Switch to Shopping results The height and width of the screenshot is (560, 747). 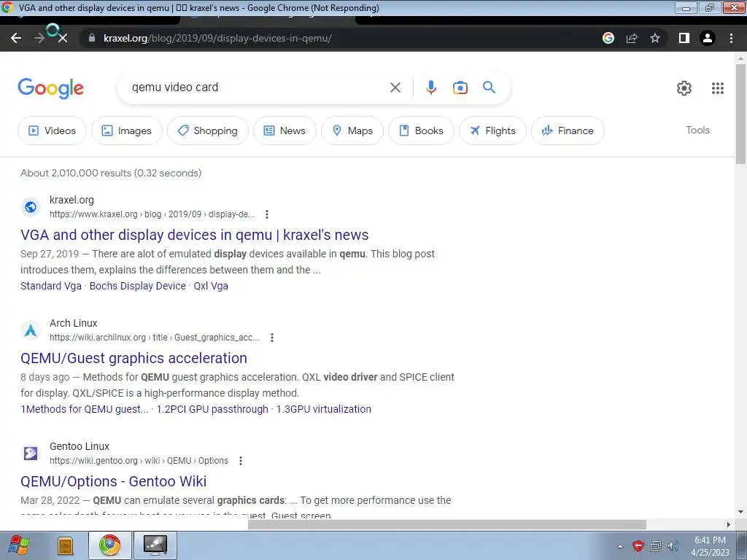pos(208,131)
